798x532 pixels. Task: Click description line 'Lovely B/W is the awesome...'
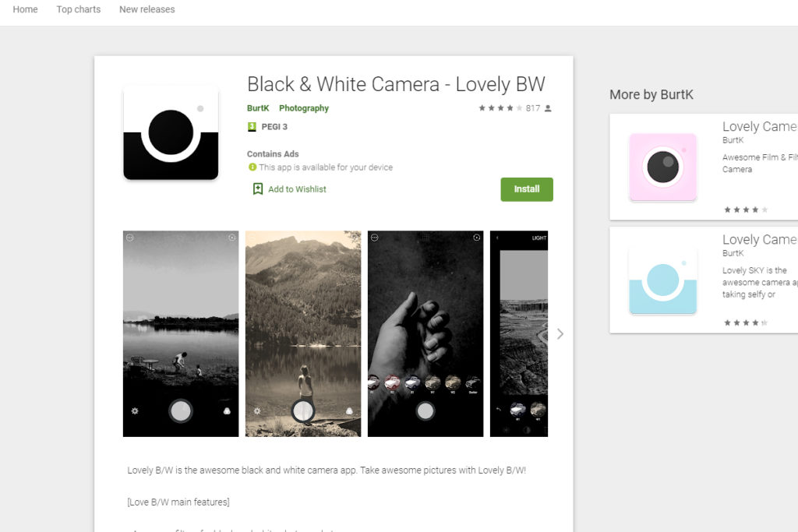pyautogui.click(x=327, y=470)
